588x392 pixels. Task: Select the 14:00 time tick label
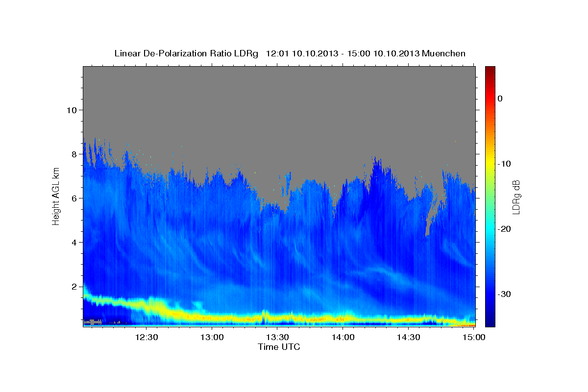click(343, 338)
